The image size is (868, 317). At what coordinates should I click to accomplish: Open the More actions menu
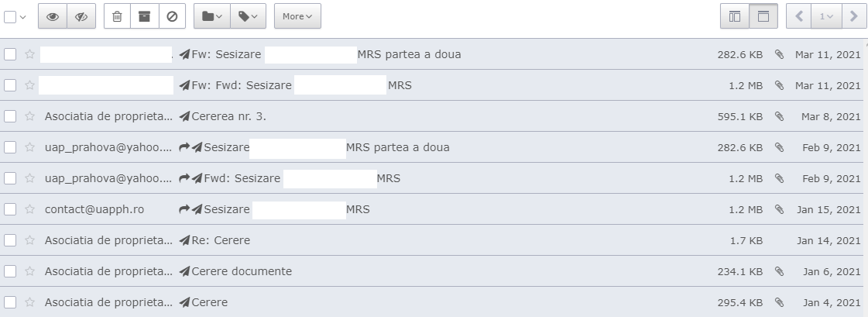tap(297, 16)
